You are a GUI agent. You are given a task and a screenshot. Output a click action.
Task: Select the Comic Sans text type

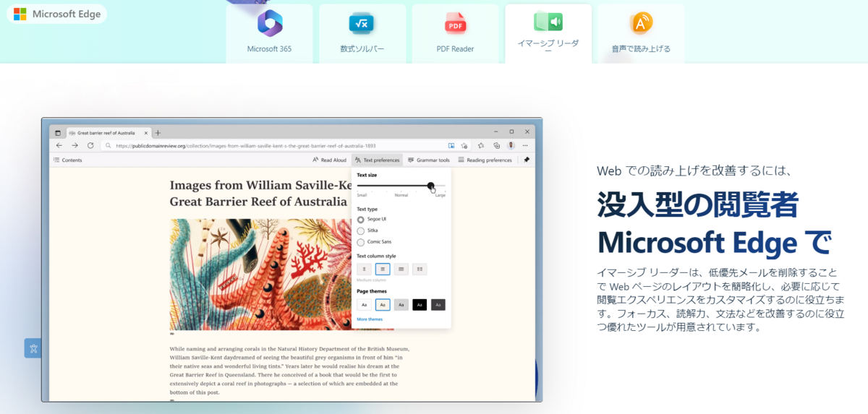(374, 242)
